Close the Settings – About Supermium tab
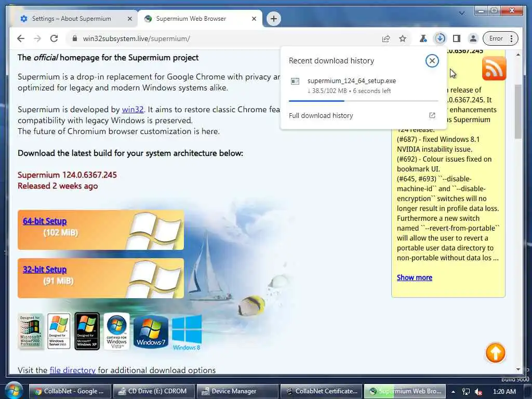Image resolution: width=532 pixels, height=399 pixels. point(129,19)
